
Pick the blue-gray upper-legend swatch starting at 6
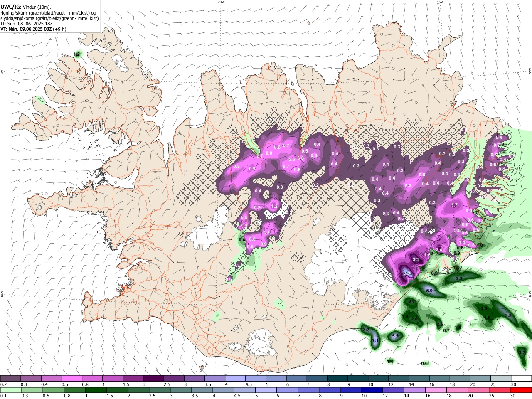297,379
